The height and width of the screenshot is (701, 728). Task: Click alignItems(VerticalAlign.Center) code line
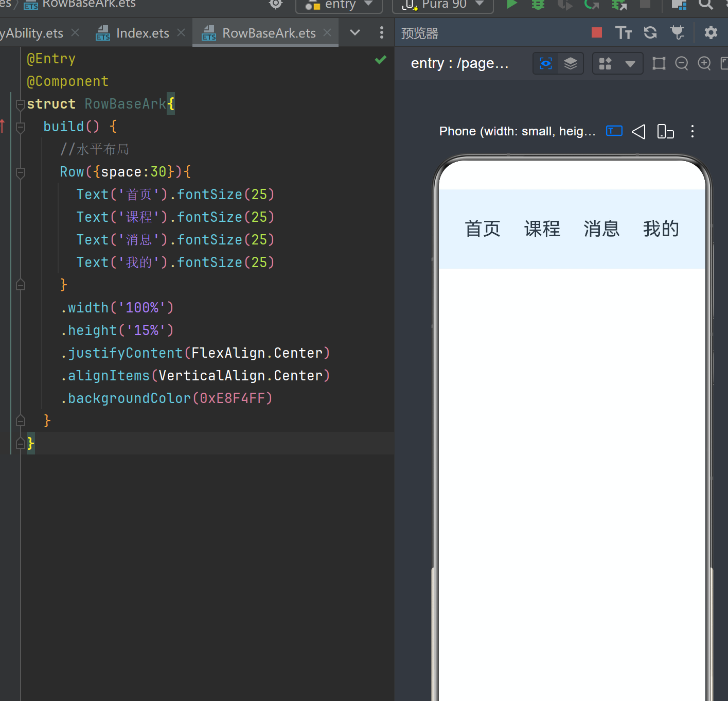point(195,376)
